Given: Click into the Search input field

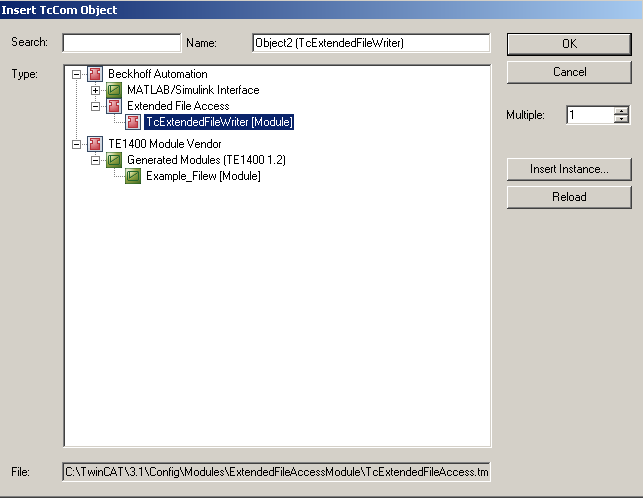Looking at the screenshot, I should click(x=122, y=43).
